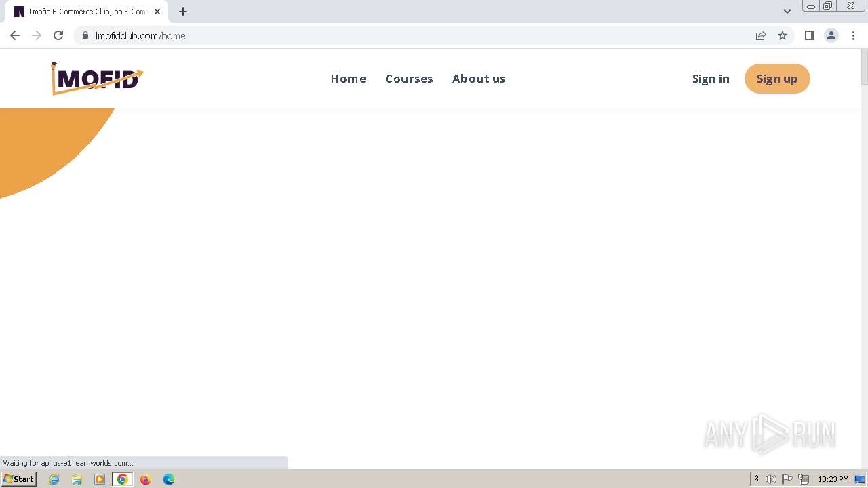The image size is (868, 488).
Task: Click the taskbar clock 10:23 PM
Action: pyautogui.click(x=833, y=479)
